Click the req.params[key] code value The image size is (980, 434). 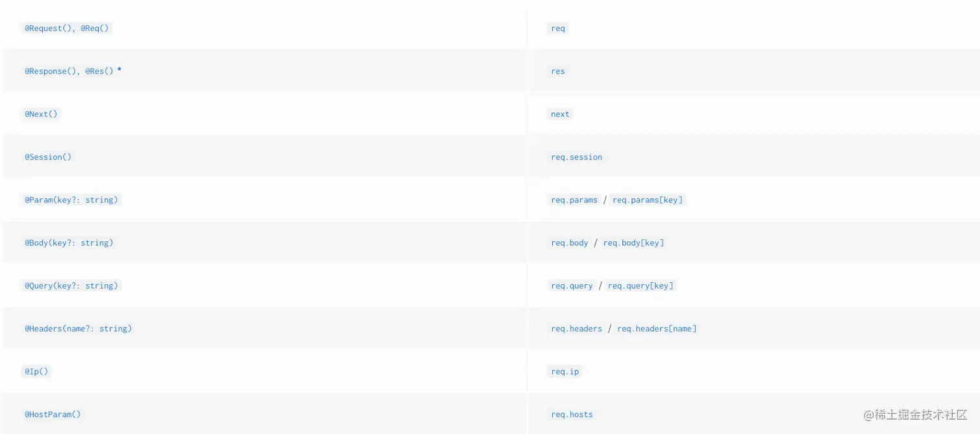(x=647, y=200)
